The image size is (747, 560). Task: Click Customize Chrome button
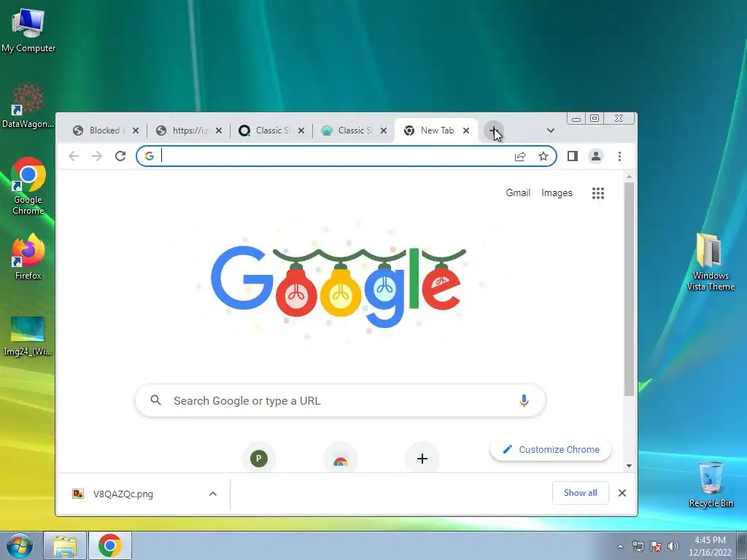(x=550, y=449)
